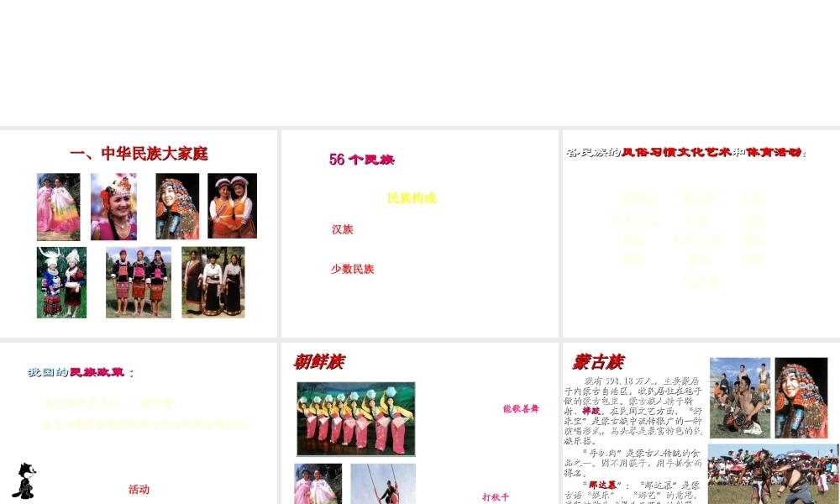840x504 pixels.
Task: Click the red 少数民族 text
Action: click(x=352, y=269)
